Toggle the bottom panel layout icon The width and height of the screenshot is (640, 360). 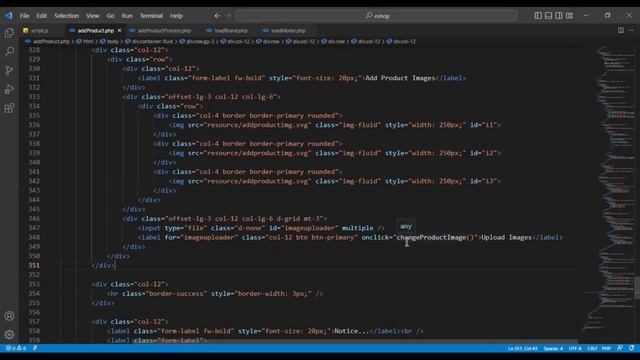pyautogui.click(x=548, y=16)
